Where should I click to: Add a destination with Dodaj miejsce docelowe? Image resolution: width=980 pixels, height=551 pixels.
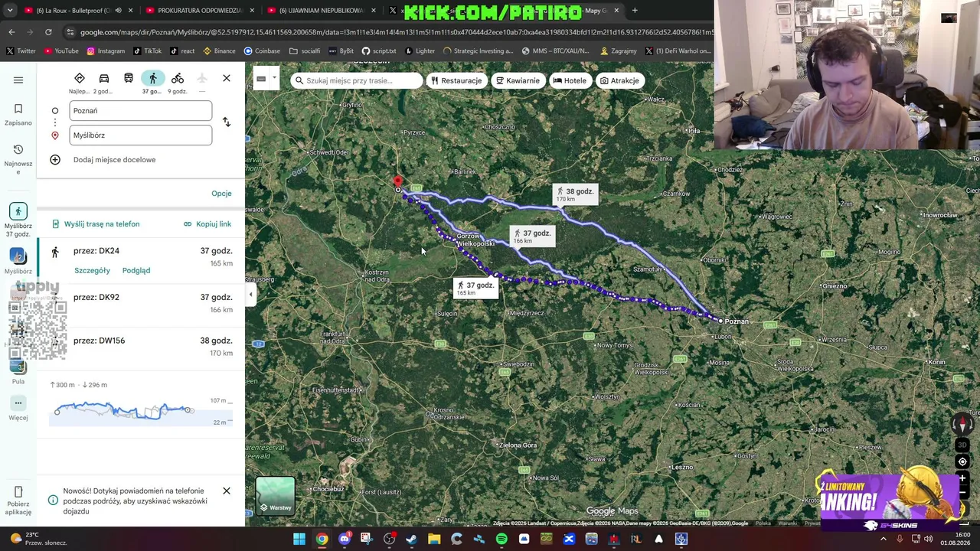114,160
